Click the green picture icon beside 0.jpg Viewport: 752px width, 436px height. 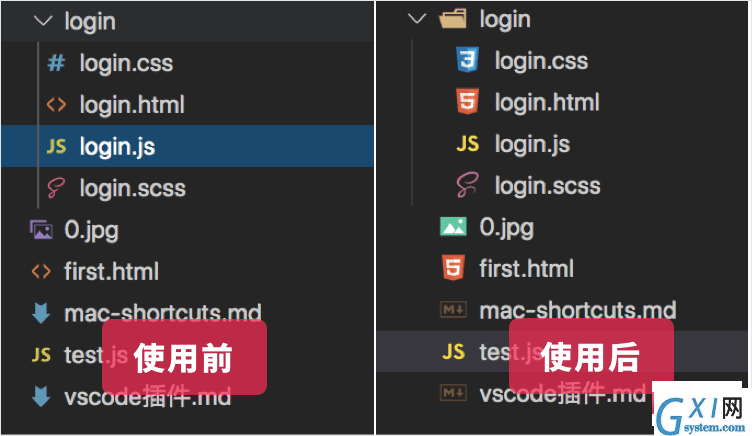[453, 227]
